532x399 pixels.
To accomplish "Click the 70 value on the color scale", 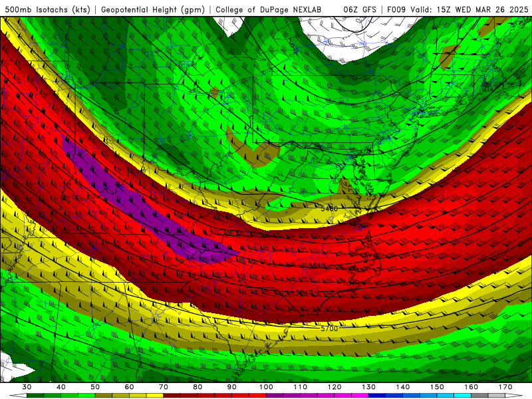I will pos(164,387).
